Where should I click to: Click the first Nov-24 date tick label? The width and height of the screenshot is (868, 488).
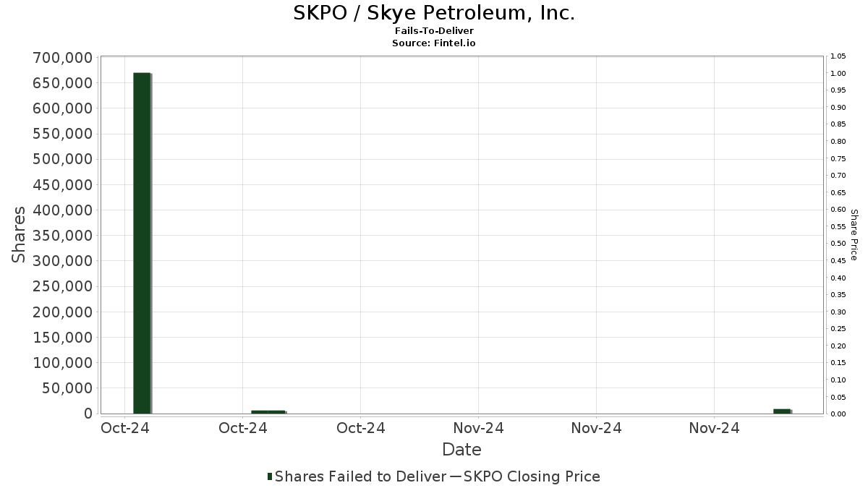coord(478,428)
